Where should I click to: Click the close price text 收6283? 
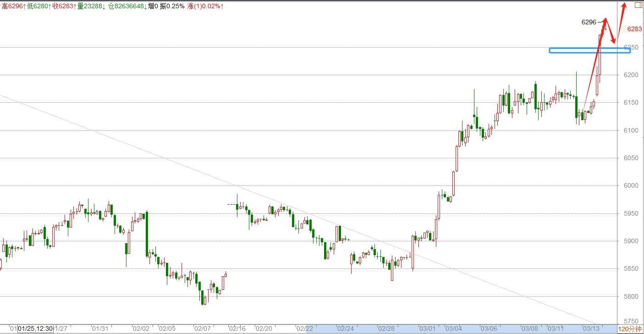click(64, 6)
